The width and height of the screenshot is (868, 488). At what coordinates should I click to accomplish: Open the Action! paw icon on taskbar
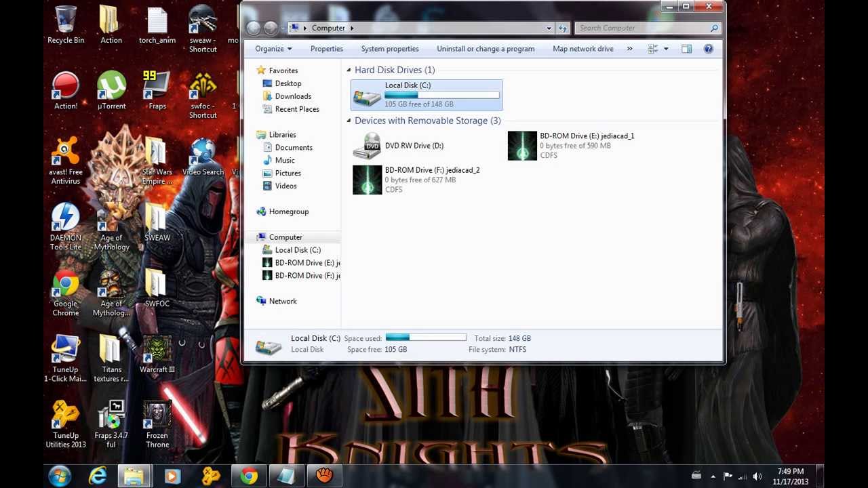pos(325,476)
